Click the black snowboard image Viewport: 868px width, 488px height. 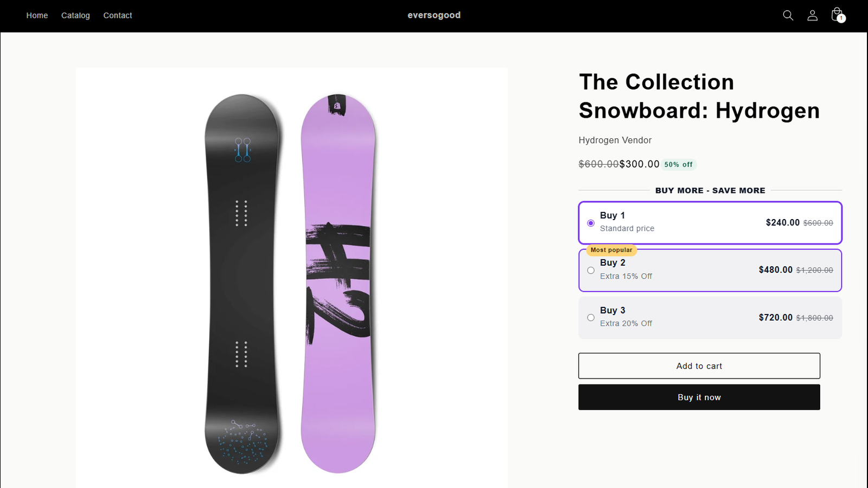[x=242, y=284]
